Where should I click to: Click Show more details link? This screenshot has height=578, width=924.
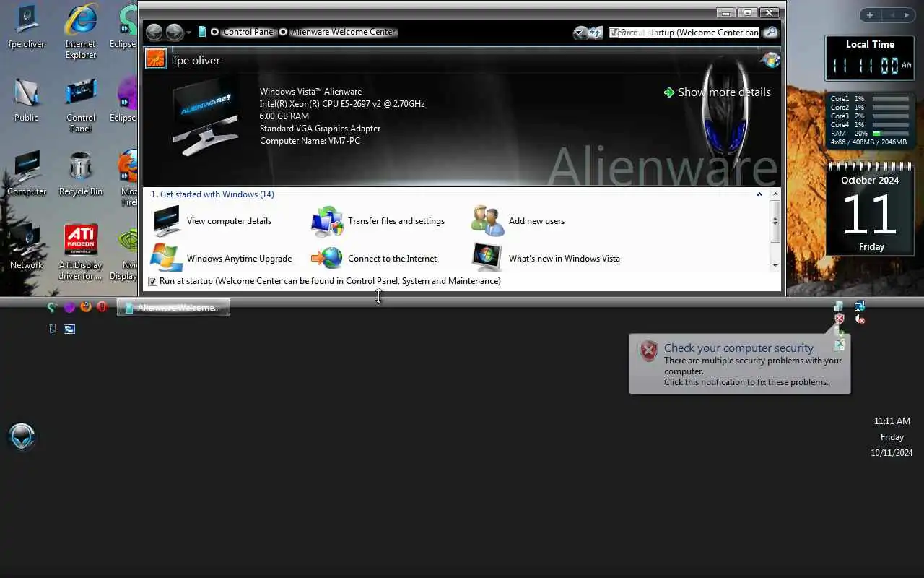[x=717, y=92]
